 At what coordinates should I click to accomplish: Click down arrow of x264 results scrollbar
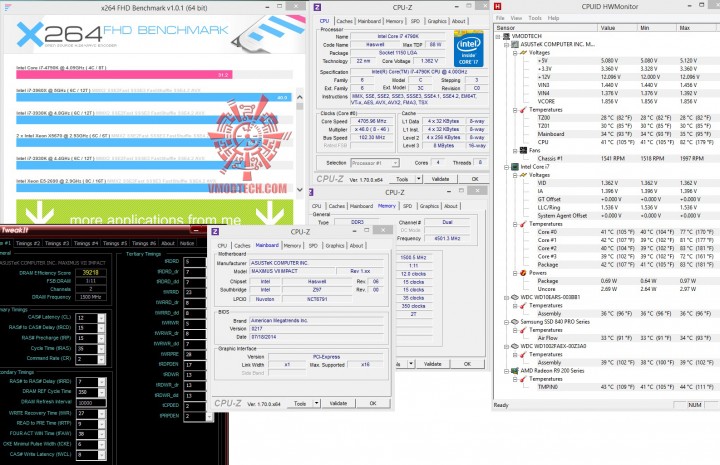(299, 190)
